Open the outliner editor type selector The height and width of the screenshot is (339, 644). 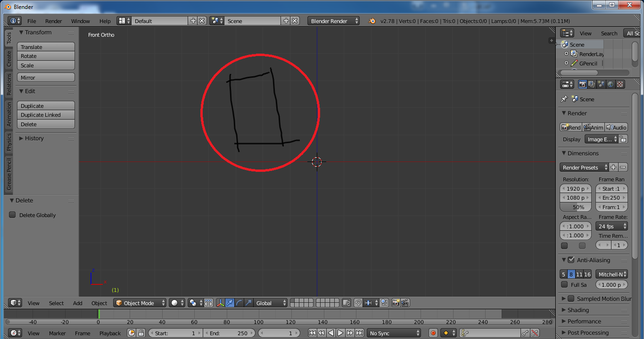[567, 33]
